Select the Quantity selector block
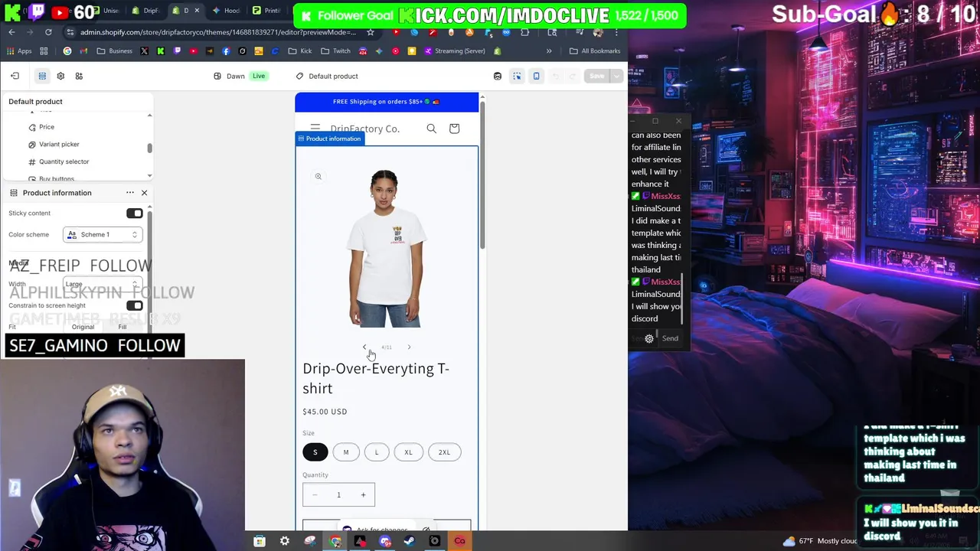 [64, 161]
